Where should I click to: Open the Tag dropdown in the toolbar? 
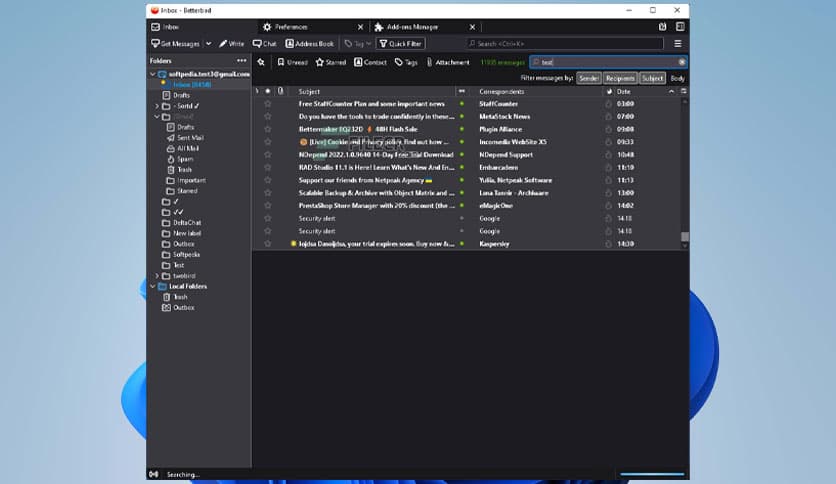click(x=358, y=44)
